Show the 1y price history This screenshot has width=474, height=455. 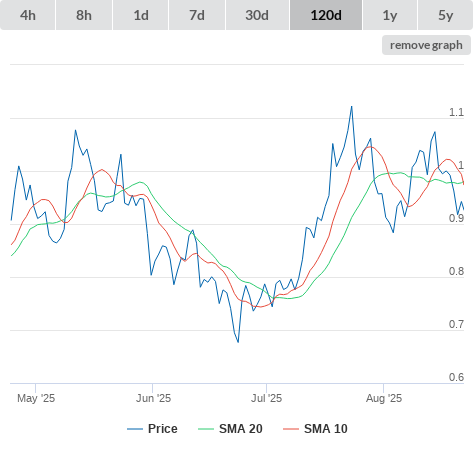click(x=390, y=15)
